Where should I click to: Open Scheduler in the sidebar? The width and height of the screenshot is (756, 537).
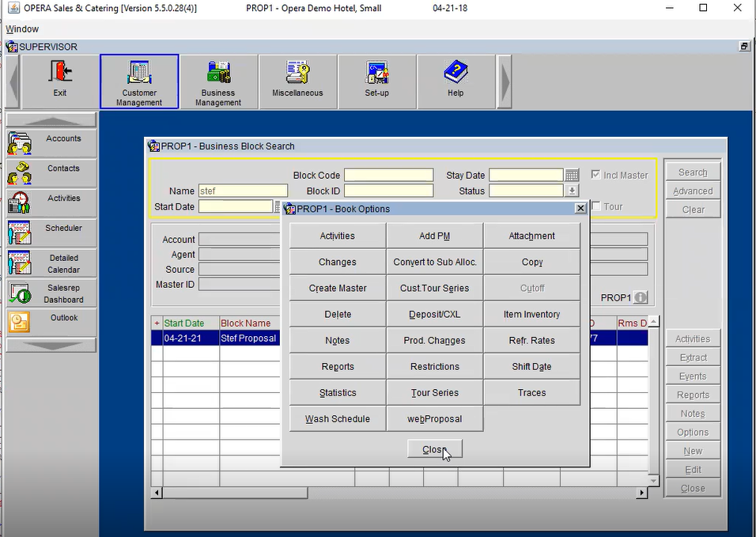(x=51, y=233)
